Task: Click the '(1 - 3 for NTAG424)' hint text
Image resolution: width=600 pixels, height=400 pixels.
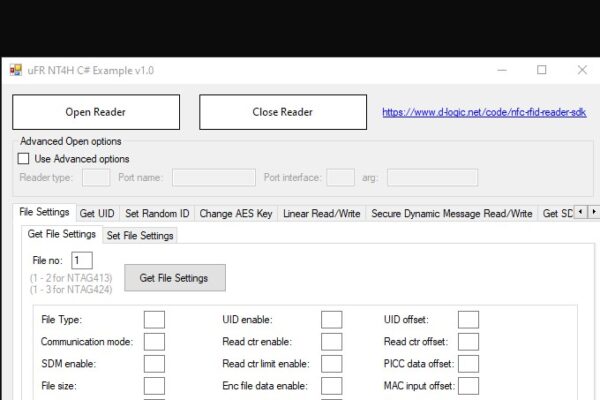Action: click(x=71, y=289)
